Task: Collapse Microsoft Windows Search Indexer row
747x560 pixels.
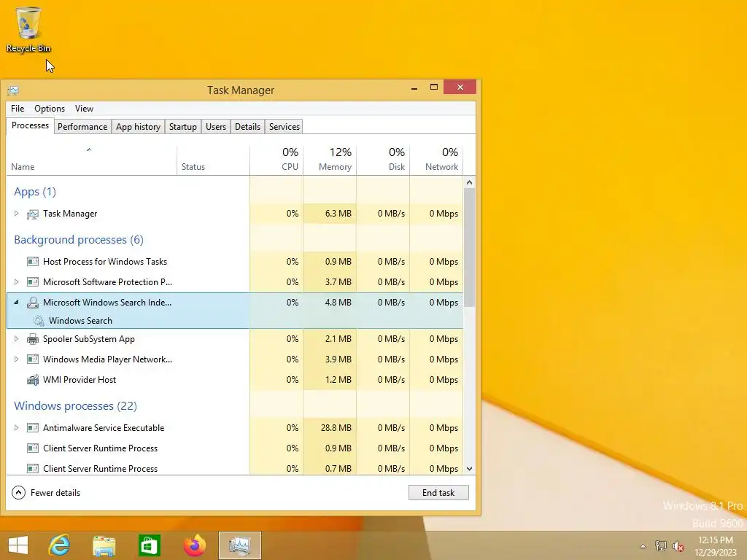Action: [x=16, y=302]
